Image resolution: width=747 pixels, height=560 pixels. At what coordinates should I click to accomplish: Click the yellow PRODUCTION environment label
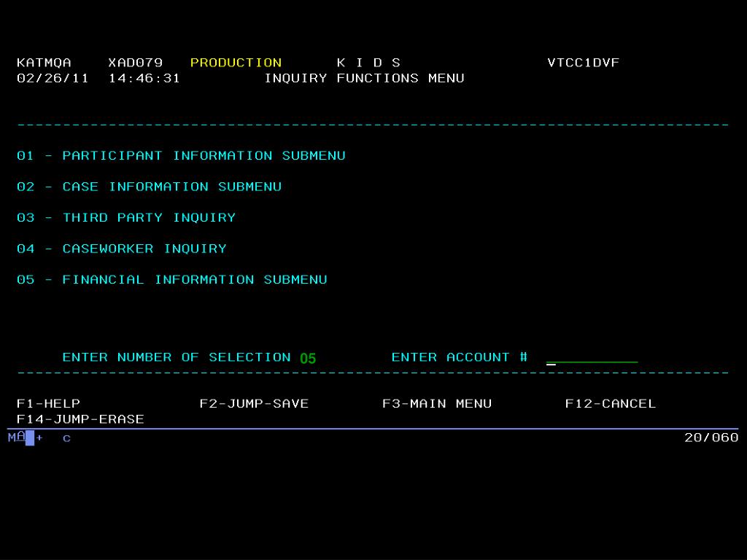point(236,63)
